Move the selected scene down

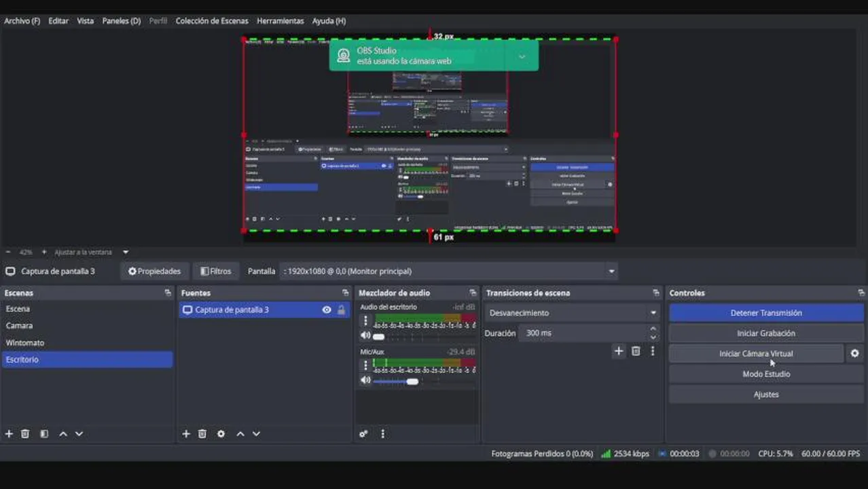[79, 433]
